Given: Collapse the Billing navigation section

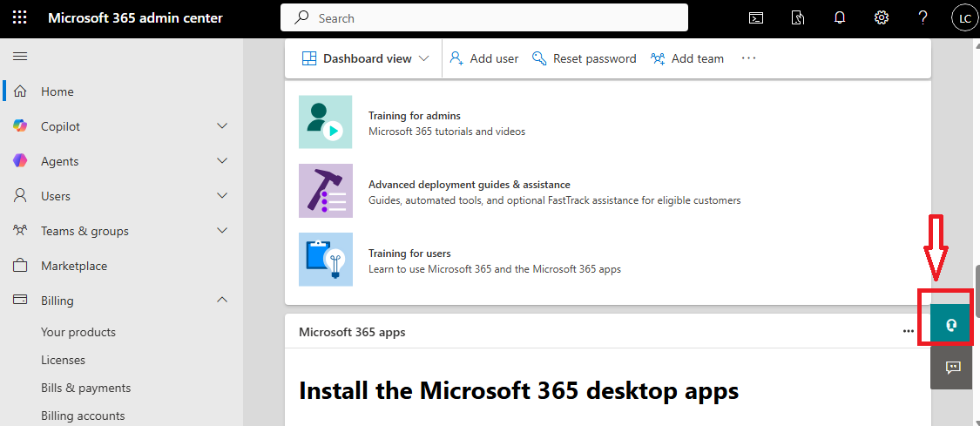Looking at the screenshot, I should (222, 301).
